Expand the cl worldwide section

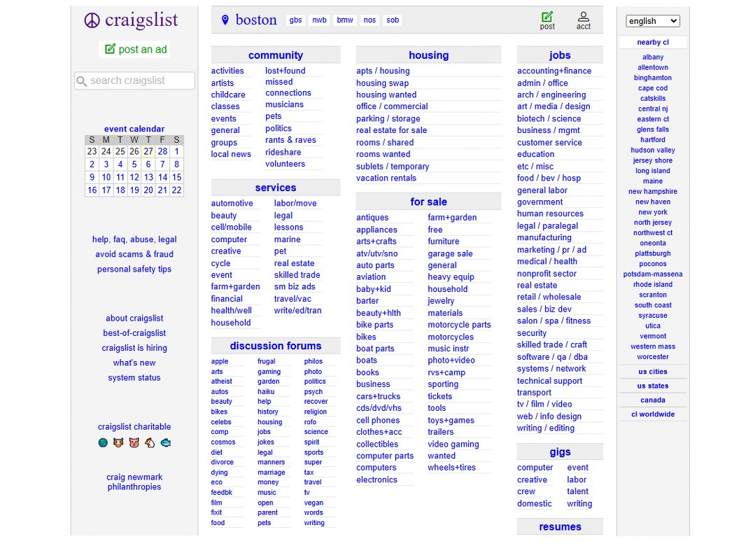tap(652, 414)
